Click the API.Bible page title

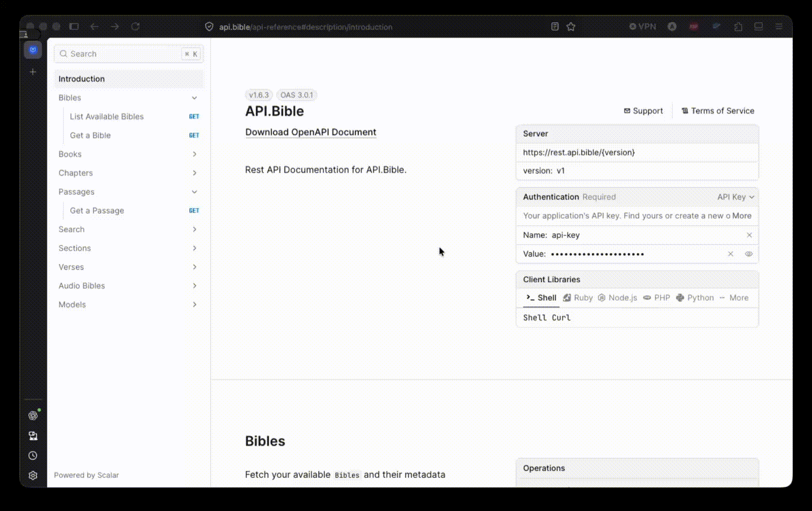274,111
